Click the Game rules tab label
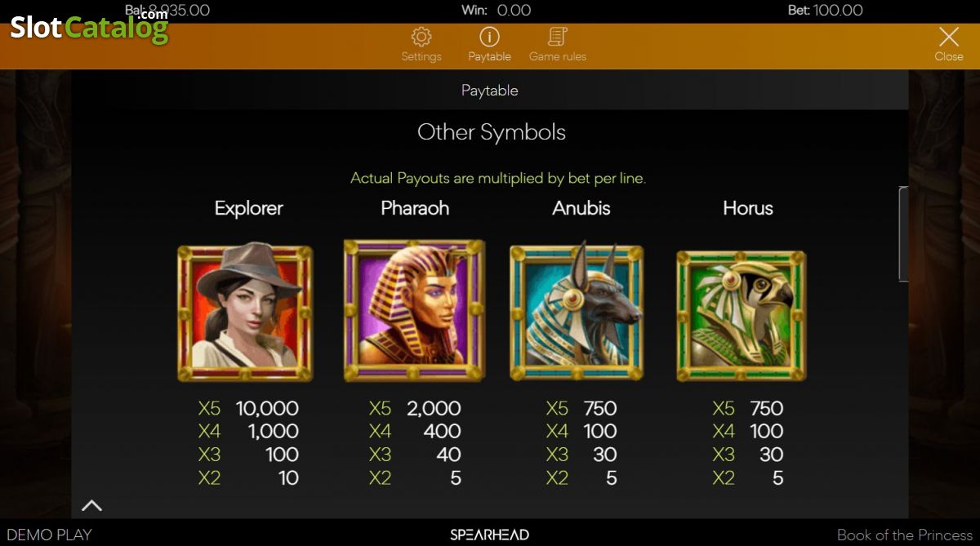Viewport: 980px width, 546px height. [x=558, y=56]
